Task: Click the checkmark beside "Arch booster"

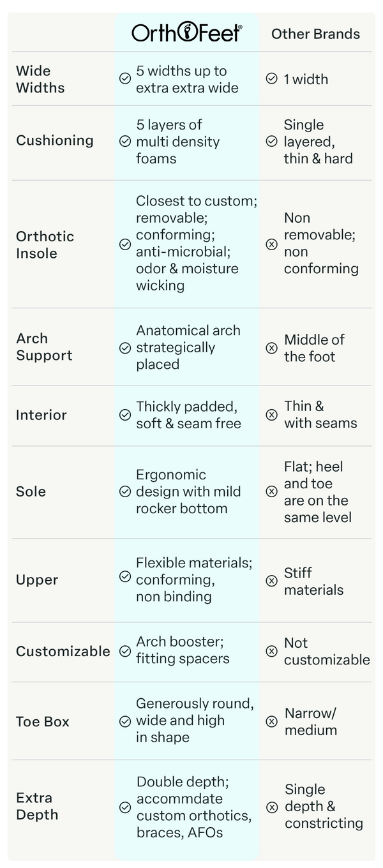Action: tap(125, 651)
